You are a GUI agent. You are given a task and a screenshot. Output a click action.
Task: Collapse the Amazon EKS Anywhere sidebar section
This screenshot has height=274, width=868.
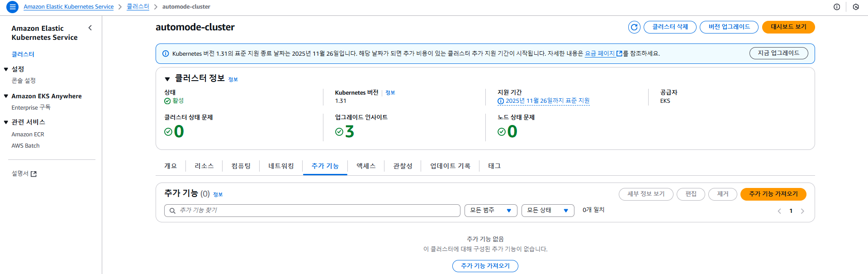6,96
